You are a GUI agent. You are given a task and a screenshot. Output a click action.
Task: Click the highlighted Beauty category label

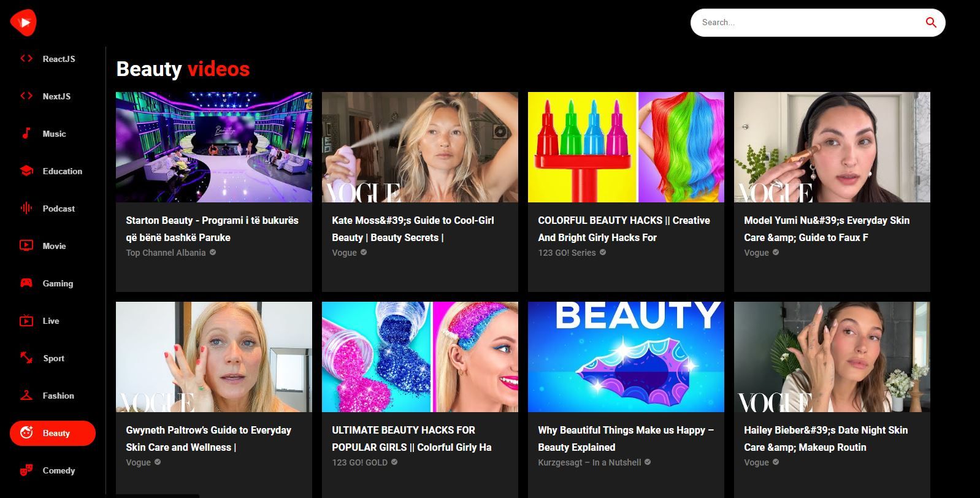click(x=56, y=433)
